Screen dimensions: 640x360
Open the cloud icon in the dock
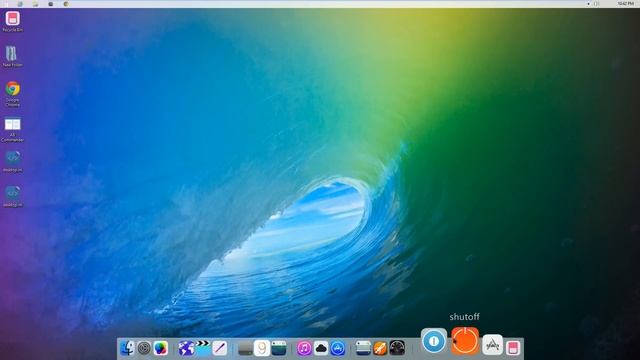[321, 348]
